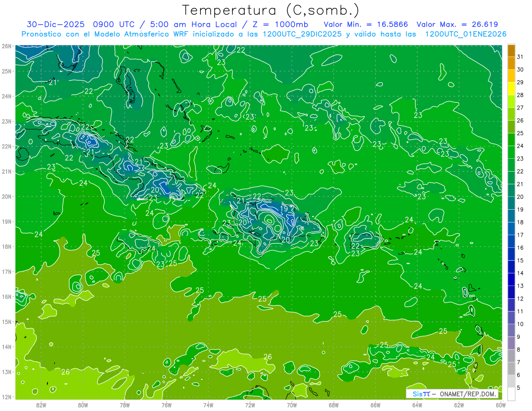Click the 78W longitude axis label
532x411 pixels.
tap(125, 405)
